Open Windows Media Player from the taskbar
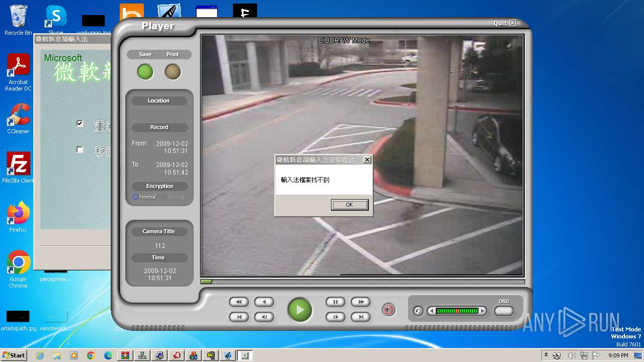The width and height of the screenshot is (644, 362). pos(74,355)
